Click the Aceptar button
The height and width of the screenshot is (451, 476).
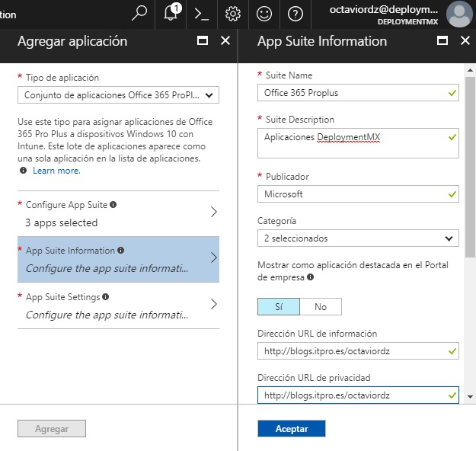click(291, 429)
